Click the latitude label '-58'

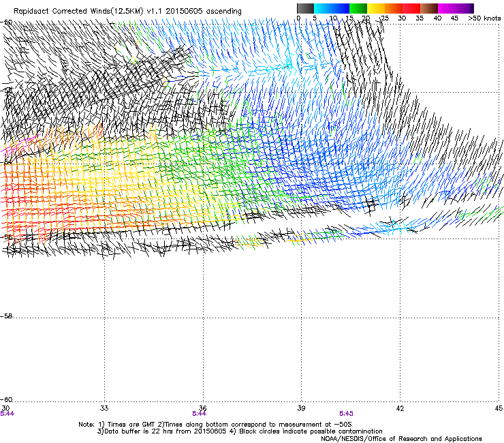pyautogui.click(x=6, y=316)
